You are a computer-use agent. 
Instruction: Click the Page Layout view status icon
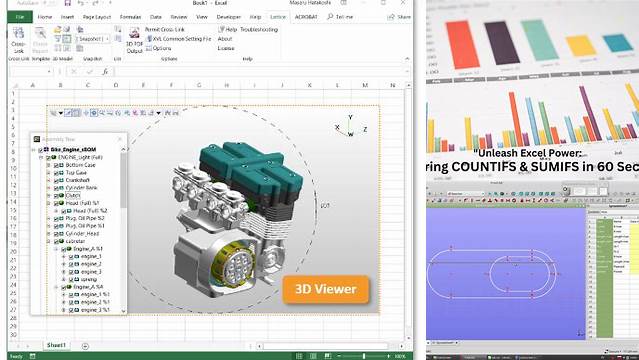(313, 356)
